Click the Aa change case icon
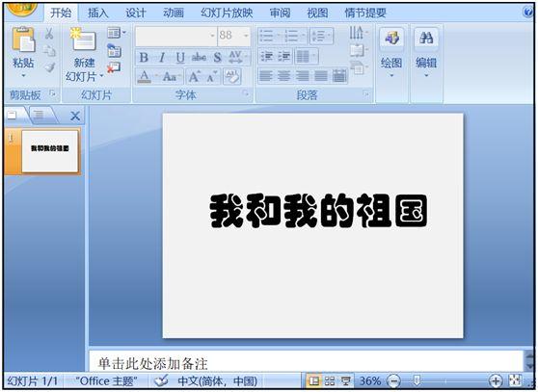538x392 pixels. [170, 76]
